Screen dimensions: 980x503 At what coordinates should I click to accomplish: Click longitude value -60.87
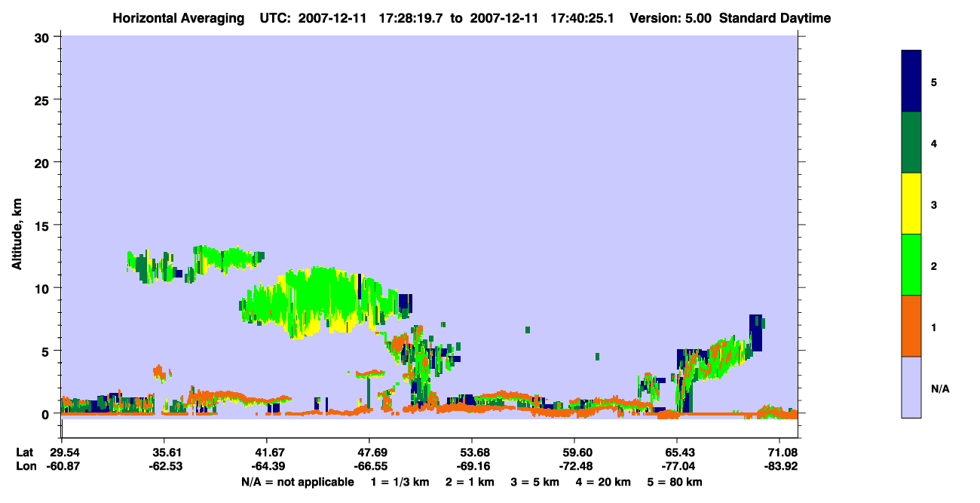click(62, 466)
